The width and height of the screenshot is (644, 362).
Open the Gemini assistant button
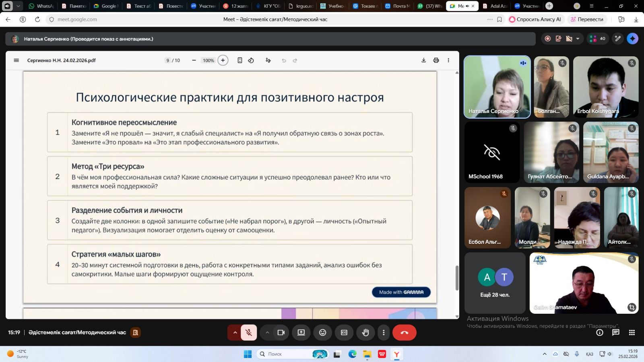[632, 39]
